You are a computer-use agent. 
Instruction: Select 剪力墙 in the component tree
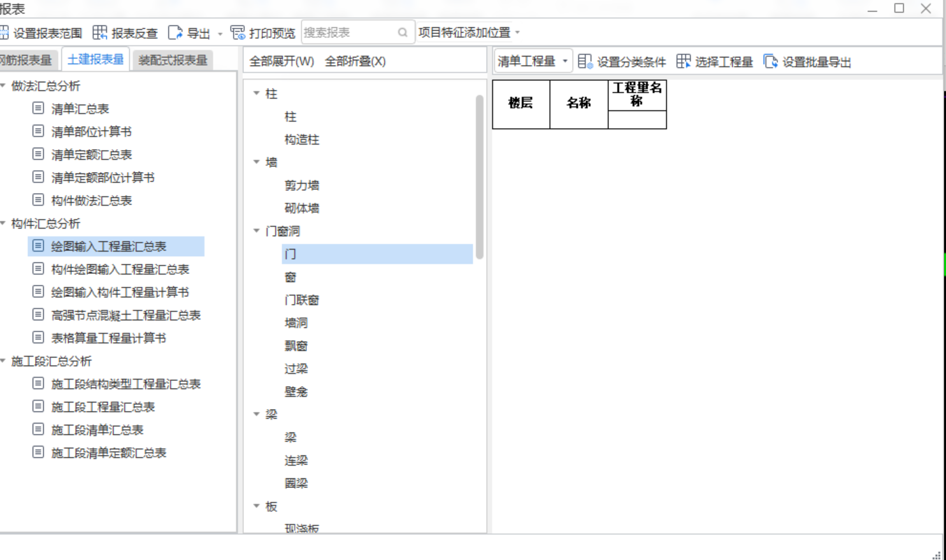(x=302, y=185)
